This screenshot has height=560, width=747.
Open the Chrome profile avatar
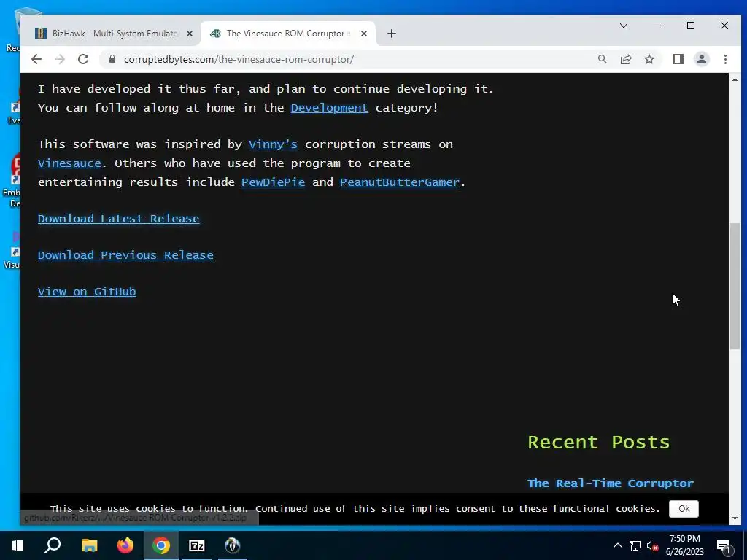click(702, 59)
